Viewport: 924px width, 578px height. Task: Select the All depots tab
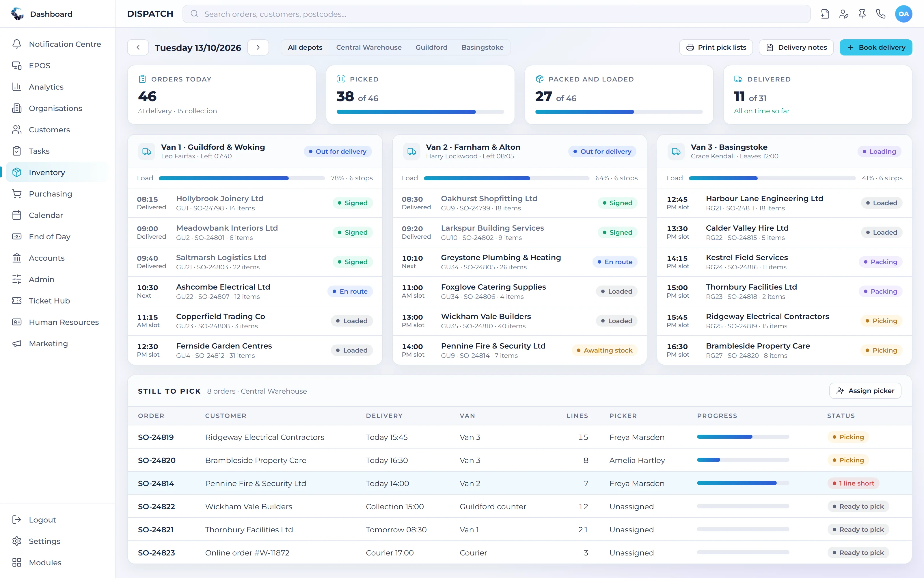[305, 47]
